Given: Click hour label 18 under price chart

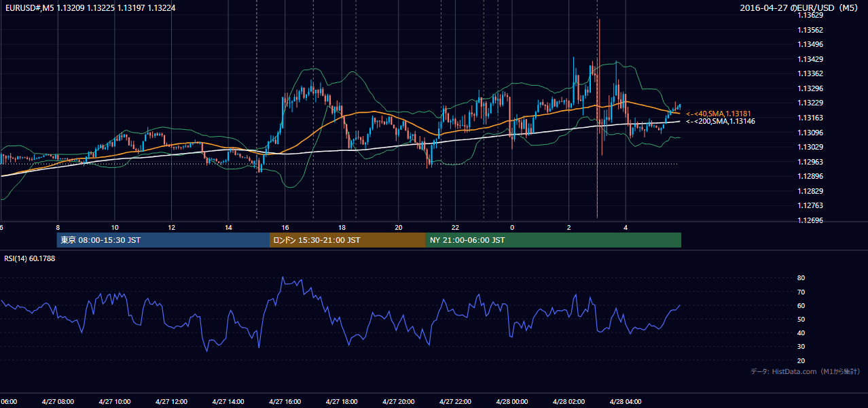Looking at the screenshot, I should click(342, 227).
